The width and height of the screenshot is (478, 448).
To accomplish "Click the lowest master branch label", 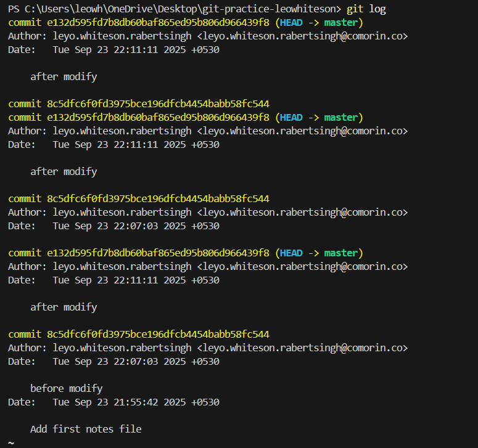I will tap(340, 253).
